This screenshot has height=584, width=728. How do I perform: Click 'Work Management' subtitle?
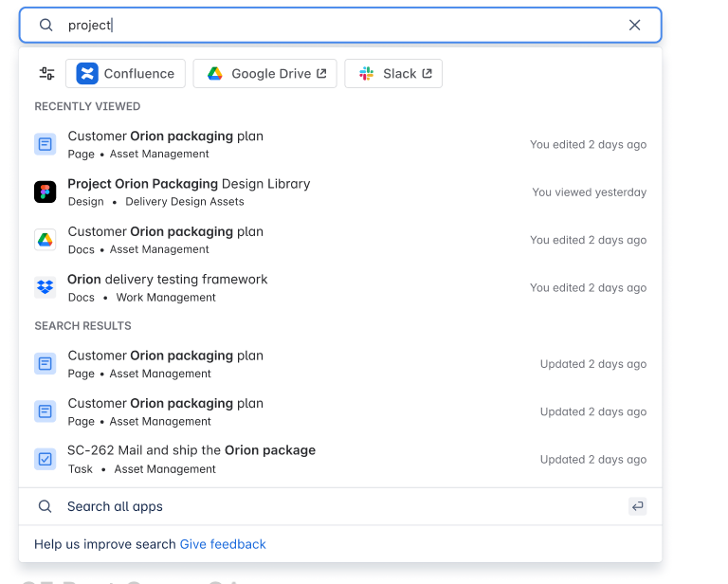pyautogui.click(x=166, y=297)
